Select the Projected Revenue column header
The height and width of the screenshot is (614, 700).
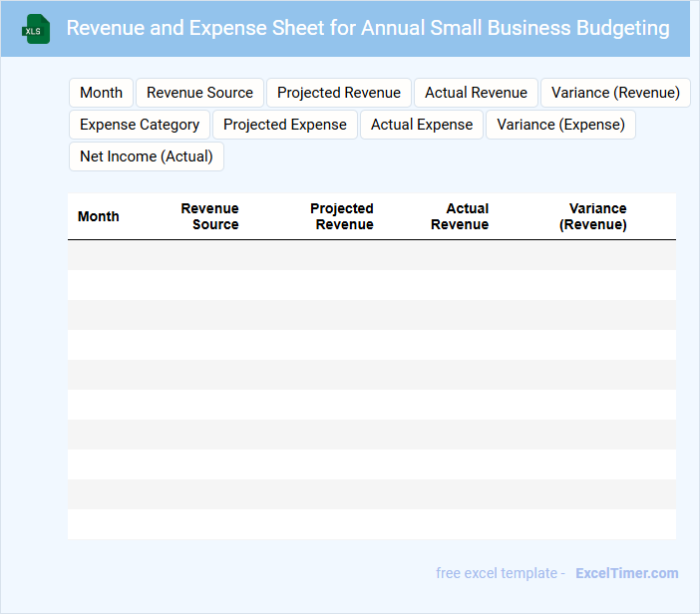coord(342,216)
